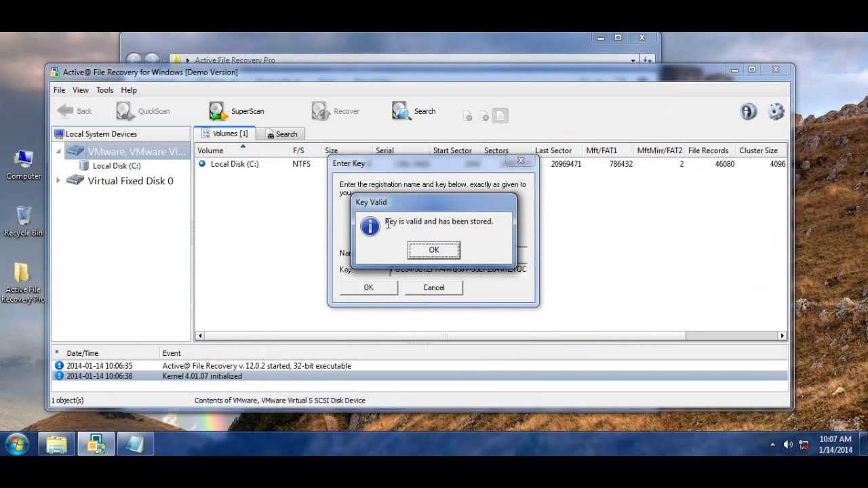Image resolution: width=868 pixels, height=488 pixels.
Task: Expand the Virtual Fixed Disk 0 node
Action: (58, 181)
